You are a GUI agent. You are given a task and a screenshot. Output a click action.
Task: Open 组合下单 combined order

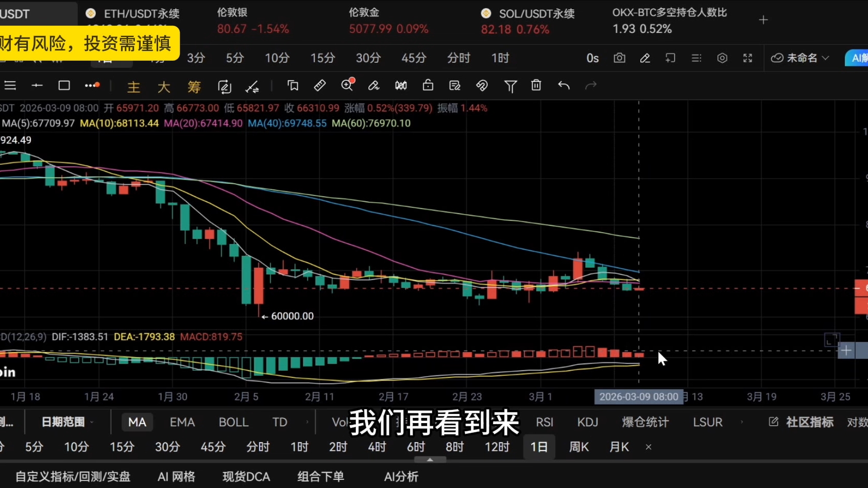coord(320,476)
